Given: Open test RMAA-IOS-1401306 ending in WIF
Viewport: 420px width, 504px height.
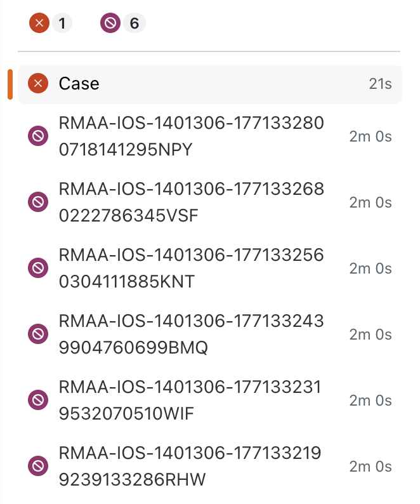Looking at the screenshot, I should (x=191, y=400).
